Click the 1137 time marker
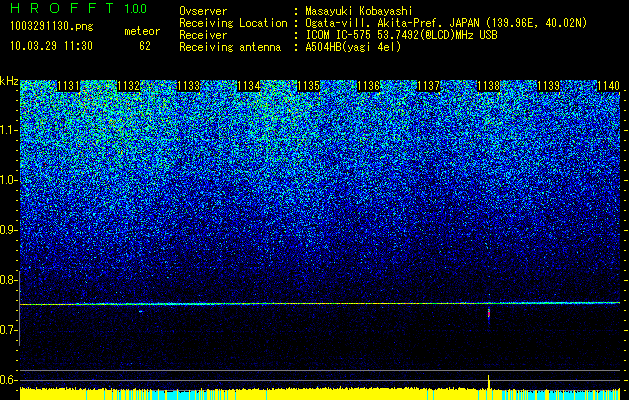 (x=429, y=86)
